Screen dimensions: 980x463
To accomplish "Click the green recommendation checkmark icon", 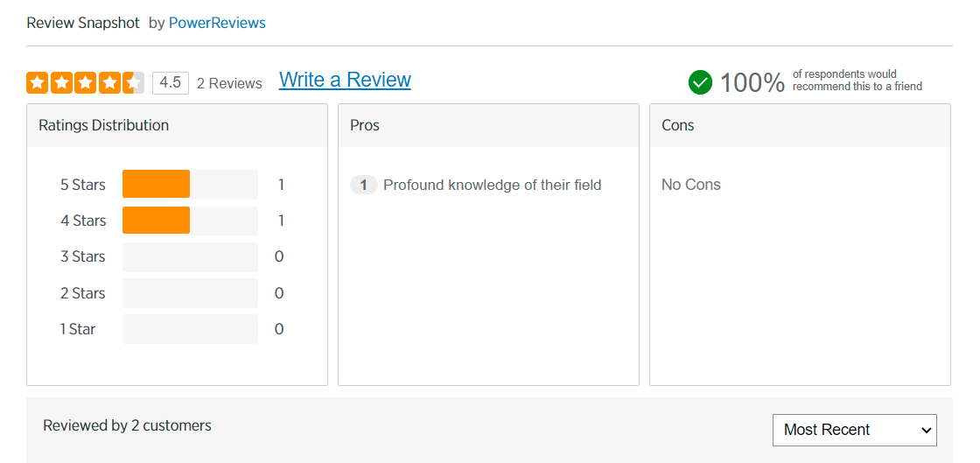I will tap(700, 82).
